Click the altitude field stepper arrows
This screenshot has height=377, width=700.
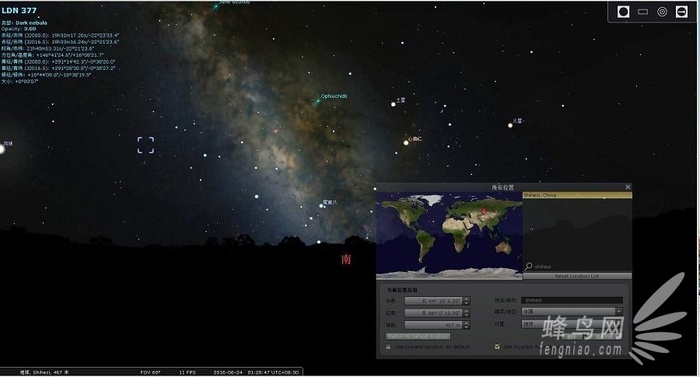(467, 325)
